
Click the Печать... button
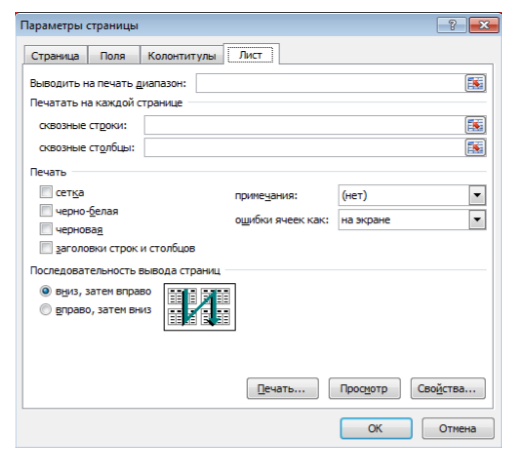282,388
